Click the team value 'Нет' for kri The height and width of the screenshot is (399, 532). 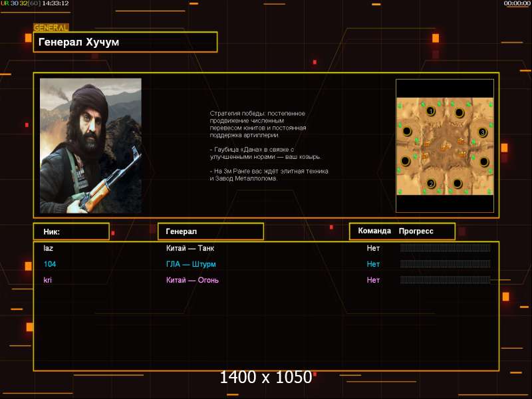click(373, 280)
